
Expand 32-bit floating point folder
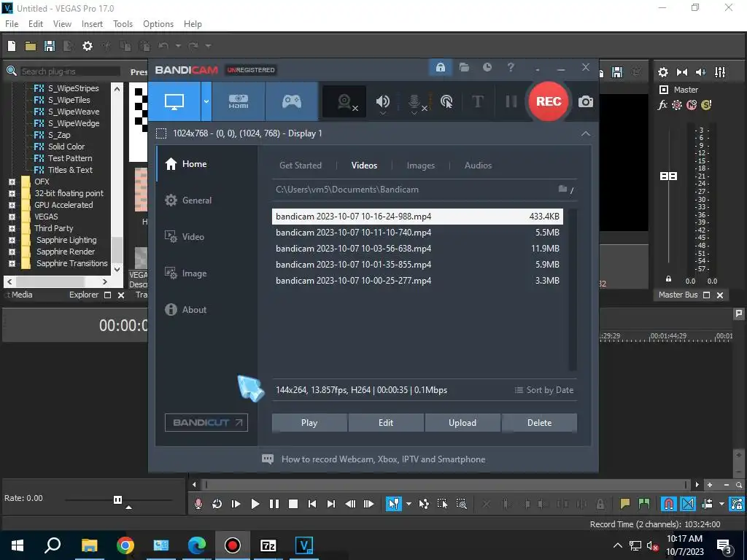(x=12, y=193)
